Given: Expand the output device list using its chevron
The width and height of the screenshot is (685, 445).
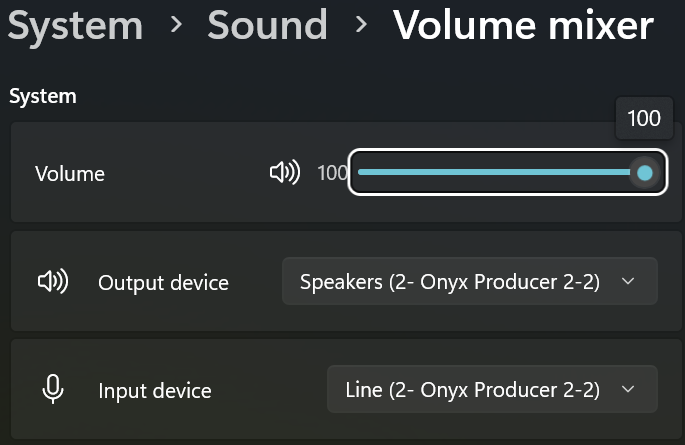Looking at the screenshot, I should coord(628,281).
